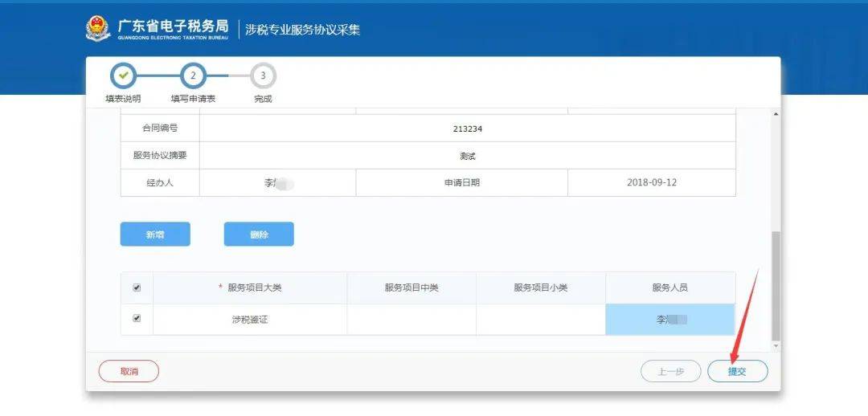This screenshot has width=868, height=416.
Task: Click the 填表说明 step label
Action: (x=123, y=99)
